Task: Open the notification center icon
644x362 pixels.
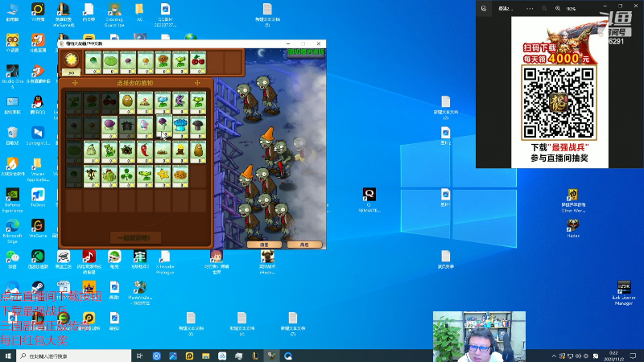Action: (633, 356)
